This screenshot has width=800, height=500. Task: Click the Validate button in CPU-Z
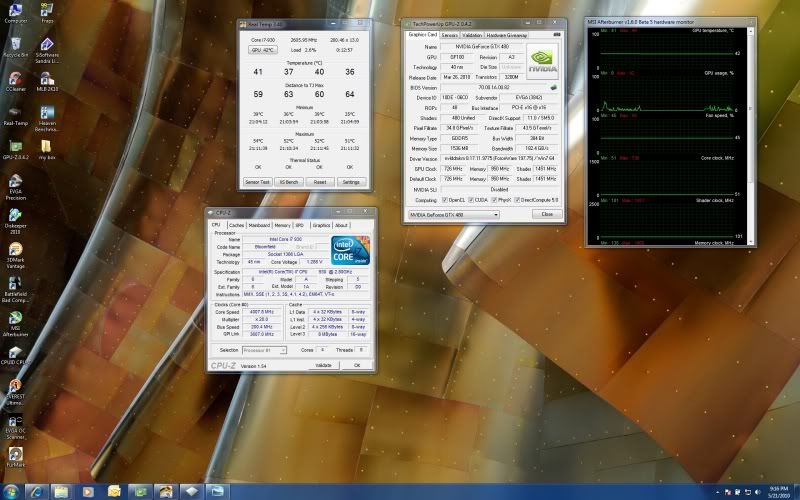(x=323, y=365)
